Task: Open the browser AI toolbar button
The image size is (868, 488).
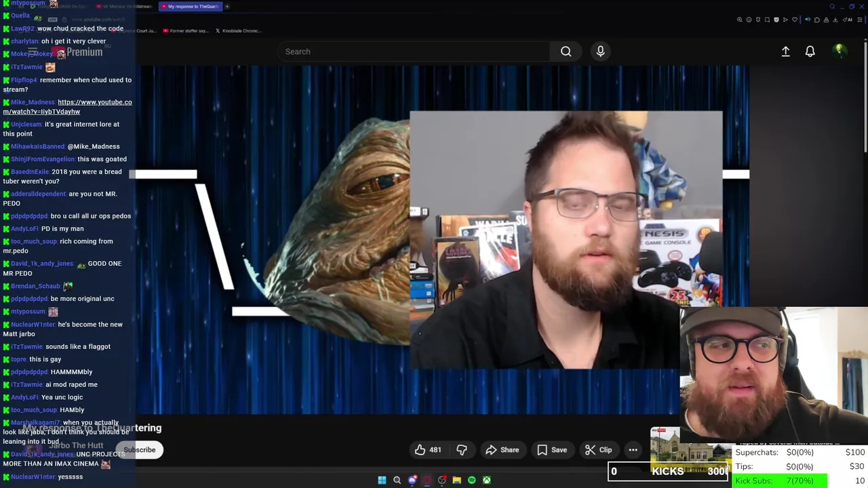Action: [848, 20]
